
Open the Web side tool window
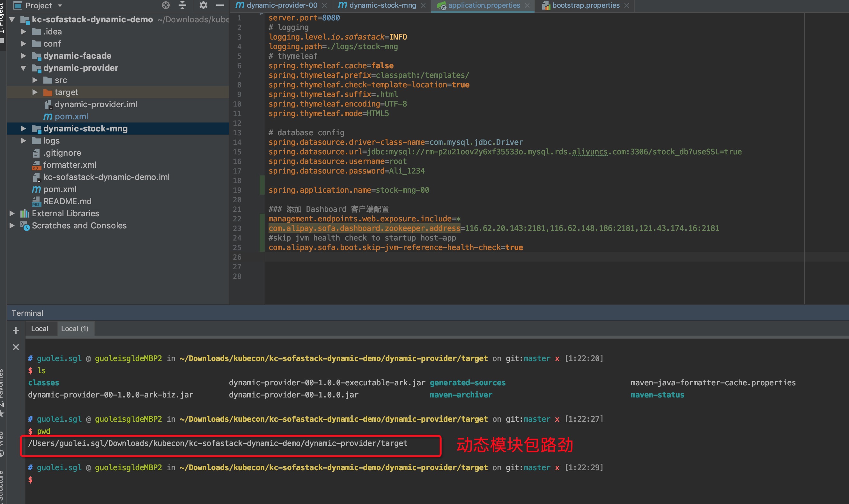point(2,444)
